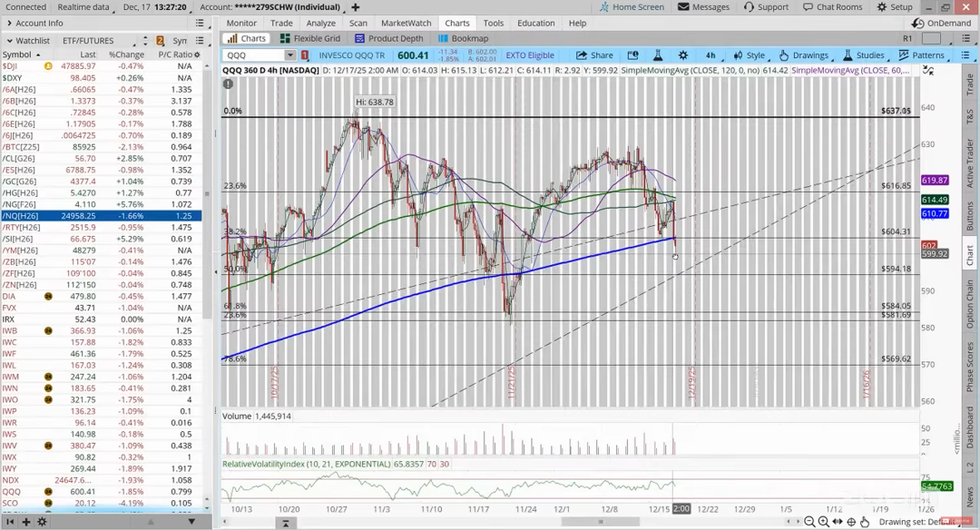980x530 pixels.
Task: Select the Product Depth sub-tab
Action: click(388, 39)
